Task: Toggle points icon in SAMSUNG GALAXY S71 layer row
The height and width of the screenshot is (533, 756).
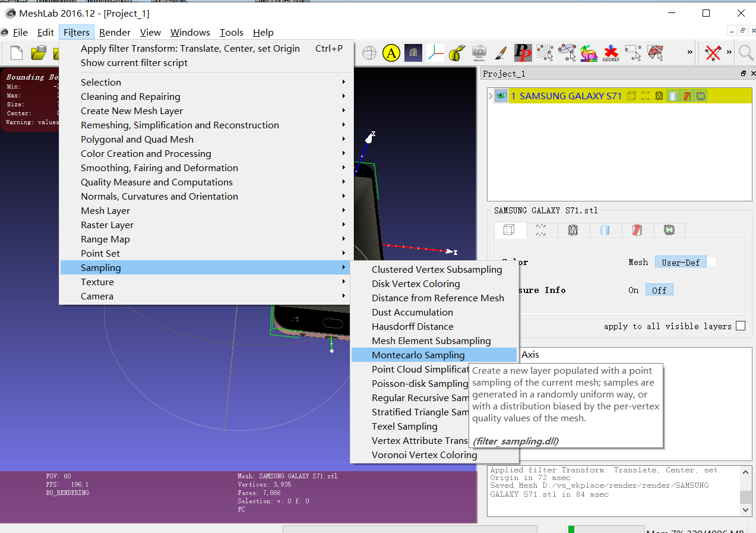Action: (645, 96)
